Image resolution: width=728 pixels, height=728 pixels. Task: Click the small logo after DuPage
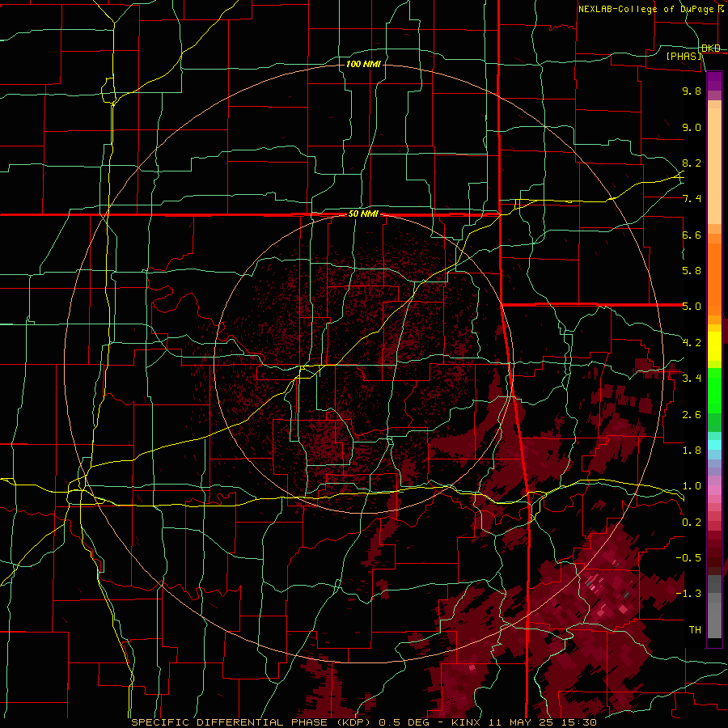coord(721,8)
